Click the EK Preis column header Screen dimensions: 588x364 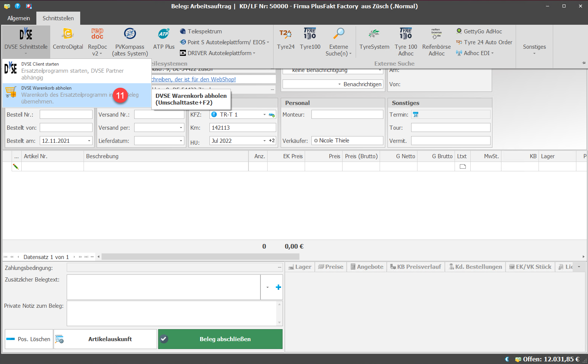[286, 156]
